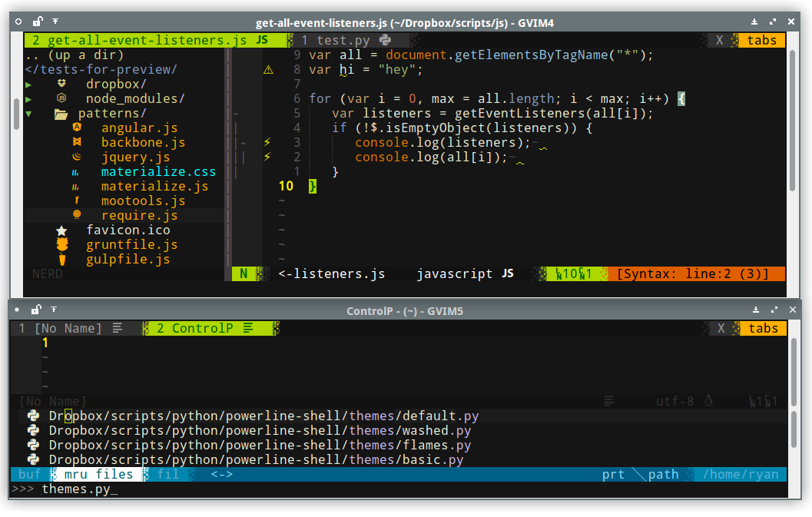Open the materialize.css file in tree
812x517 pixels.
click(x=158, y=171)
